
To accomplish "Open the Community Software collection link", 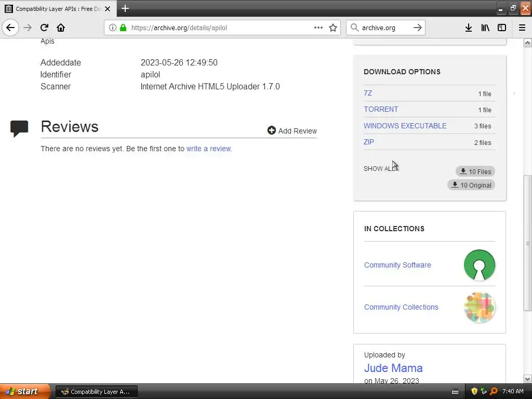I will click(x=397, y=265).
